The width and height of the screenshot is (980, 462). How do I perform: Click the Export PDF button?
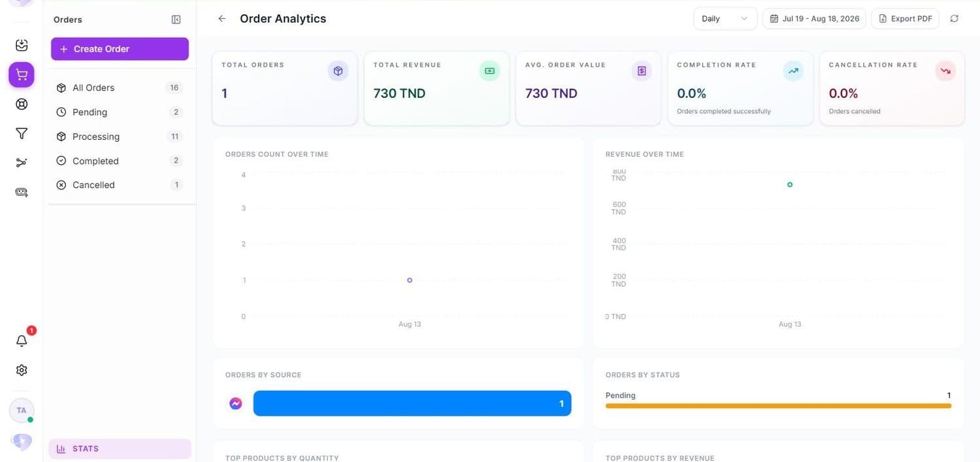point(906,18)
